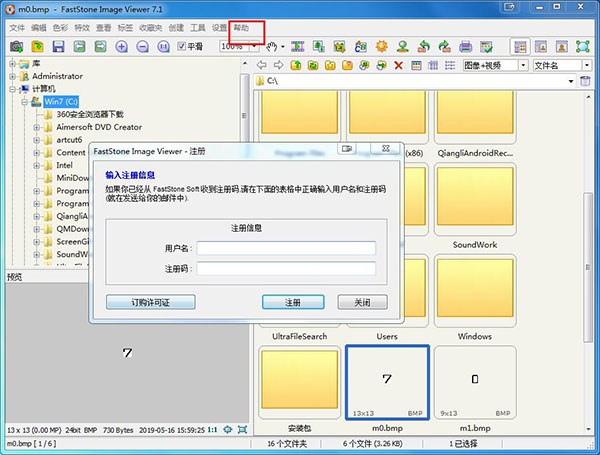This screenshot has width=600, height=455.
Task: Click the red X delete icon
Action: [x=400, y=66]
